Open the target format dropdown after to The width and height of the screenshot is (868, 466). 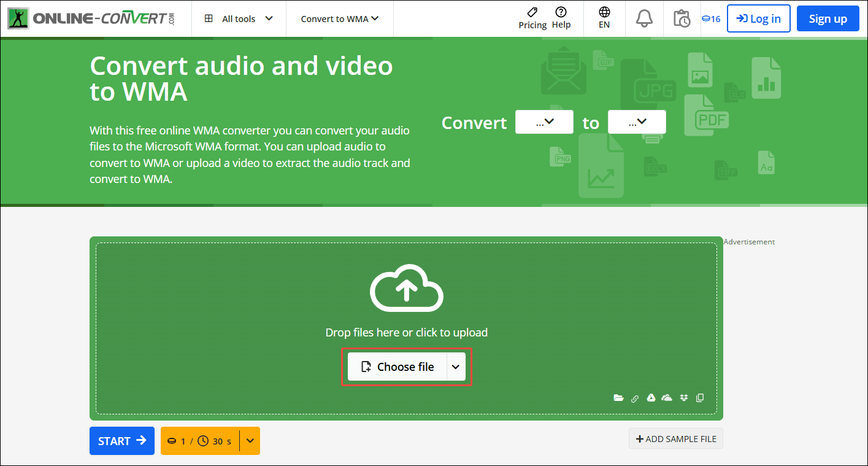[636, 122]
